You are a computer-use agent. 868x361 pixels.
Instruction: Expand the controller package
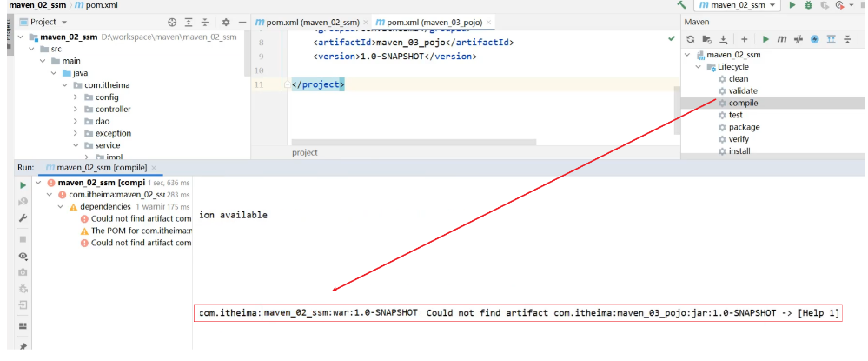tap(76, 110)
